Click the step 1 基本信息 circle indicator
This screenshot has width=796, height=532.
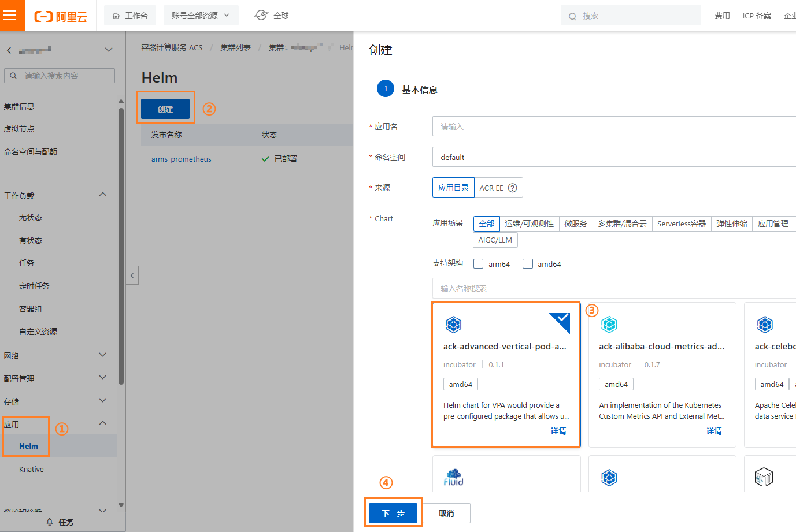coord(386,89)
